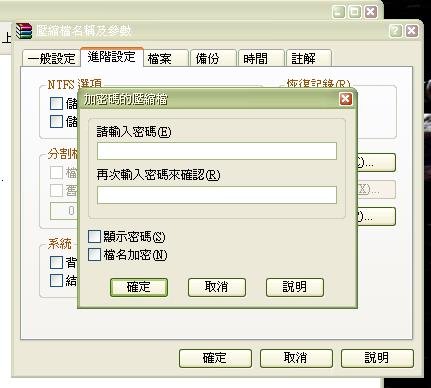Screen dimensions: 431x388
Task: Toggle second checkbox in 系統 group
Action: (56, 281)
